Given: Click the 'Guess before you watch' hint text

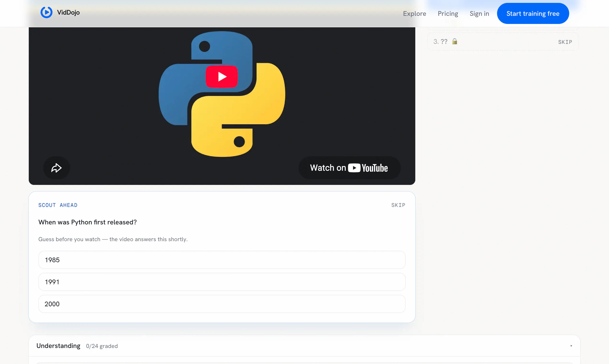Looking at the screenshot, I should pyautogui.click(x=113, y=239).
